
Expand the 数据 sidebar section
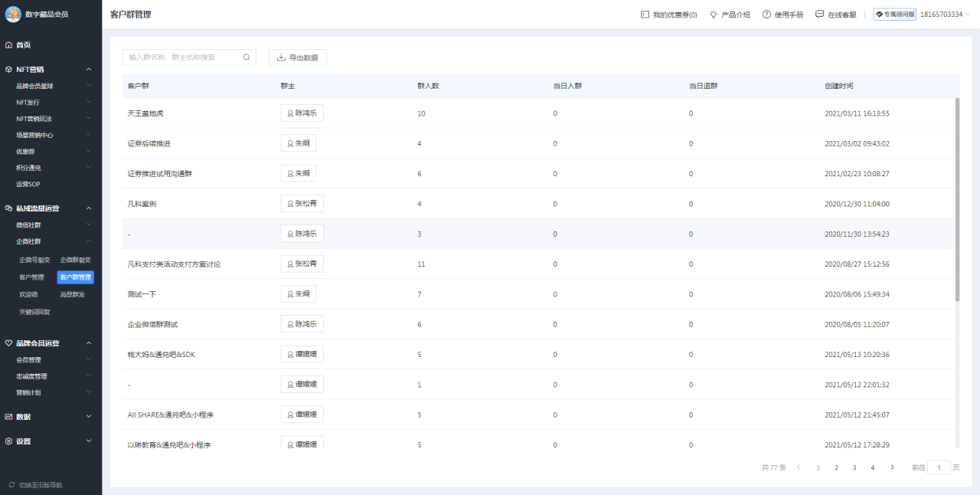89,417
